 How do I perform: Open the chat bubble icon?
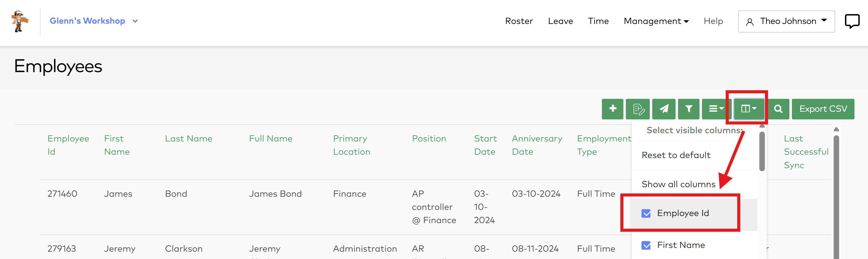click(851, 21)
